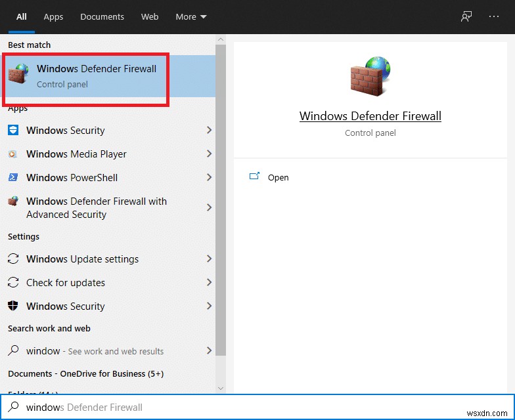Click the Windows PowerShell icon
Viewport: 515px width, 420px height.
coord(13,177)
